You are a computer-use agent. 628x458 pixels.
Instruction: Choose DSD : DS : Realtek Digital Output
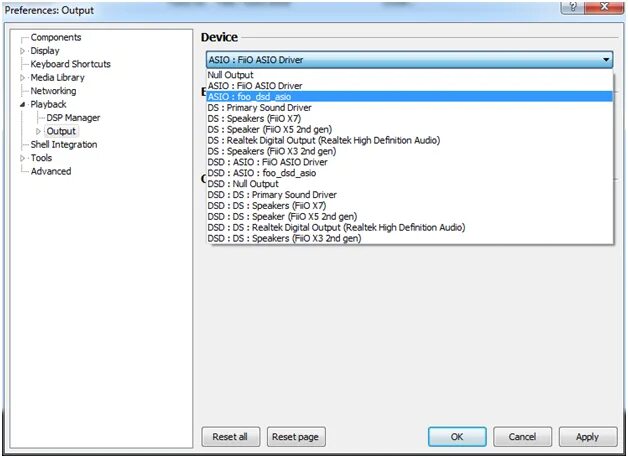(x=410, y=227)
